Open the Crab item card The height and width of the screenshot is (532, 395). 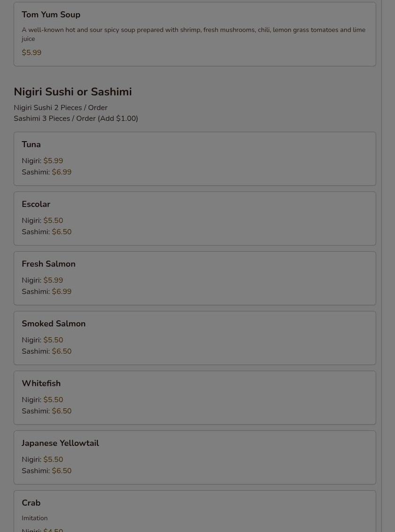point(31,503)
